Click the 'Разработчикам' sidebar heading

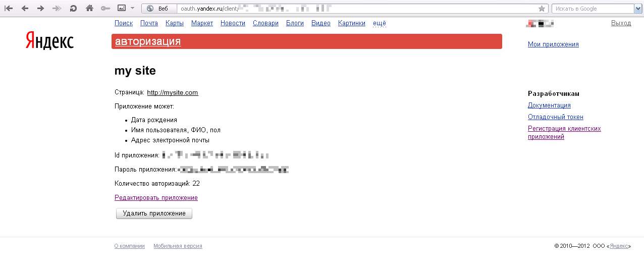(x=554, y=94)
